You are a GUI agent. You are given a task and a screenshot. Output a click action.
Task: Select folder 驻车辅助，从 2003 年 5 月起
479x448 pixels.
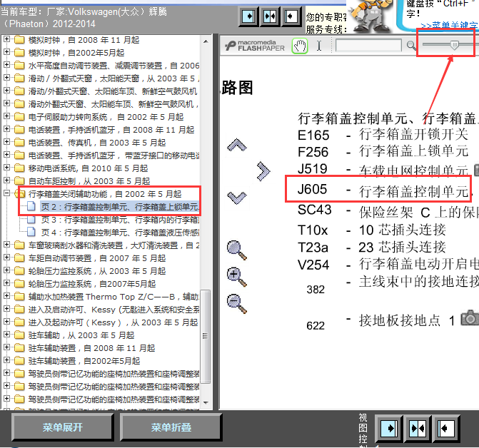tap(81, 335)
